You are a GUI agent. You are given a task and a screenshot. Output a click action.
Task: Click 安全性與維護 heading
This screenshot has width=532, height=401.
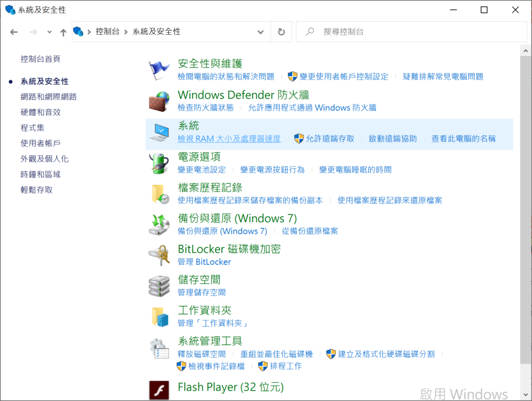pos(210,63)
